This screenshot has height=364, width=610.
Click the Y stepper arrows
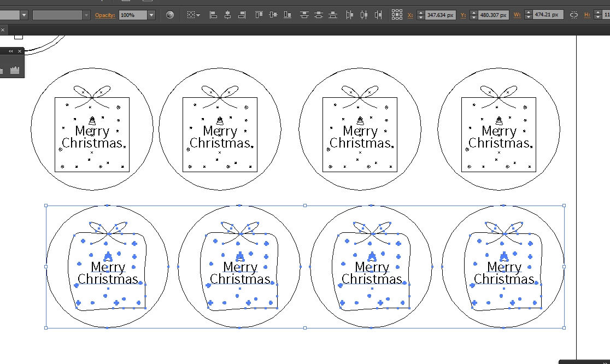tap(473, 15)
